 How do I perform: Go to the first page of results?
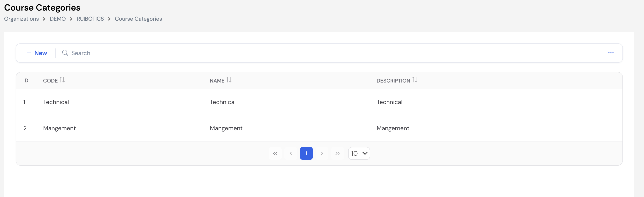(x=275, y=153)
